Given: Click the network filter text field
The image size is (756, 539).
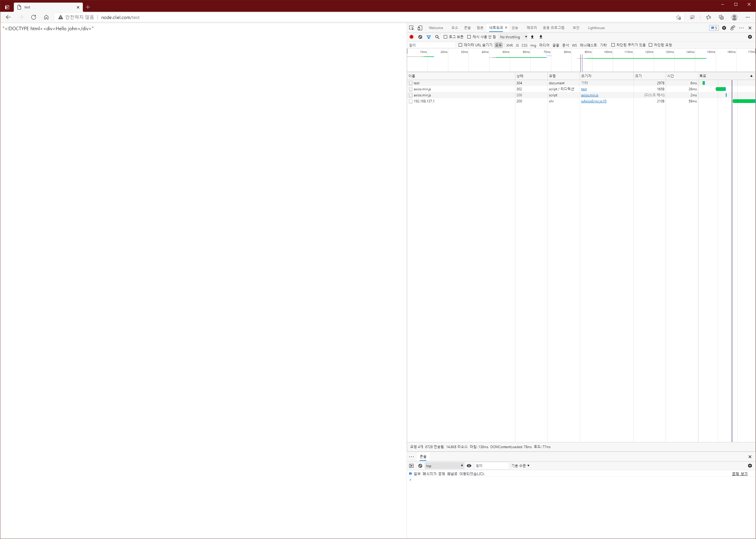Looking at the screenshot, I should point(431,45).
